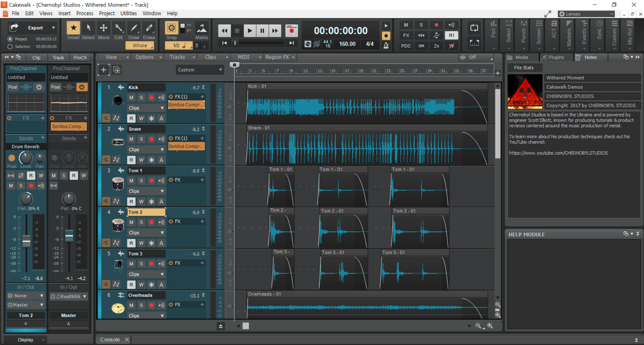
Task: Expand the Export button dropdown arrow
Action: (x=53, y=28)
